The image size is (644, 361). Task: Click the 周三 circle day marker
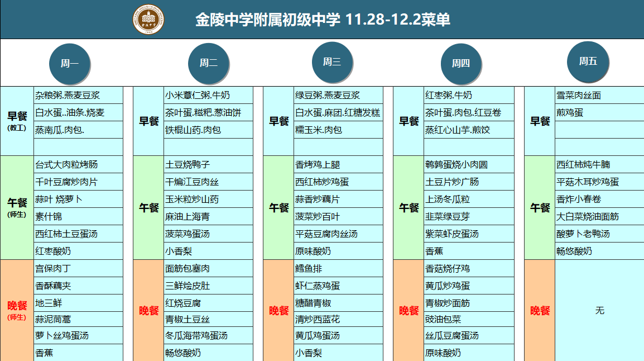pyautogui.click(x=332, y=62)
